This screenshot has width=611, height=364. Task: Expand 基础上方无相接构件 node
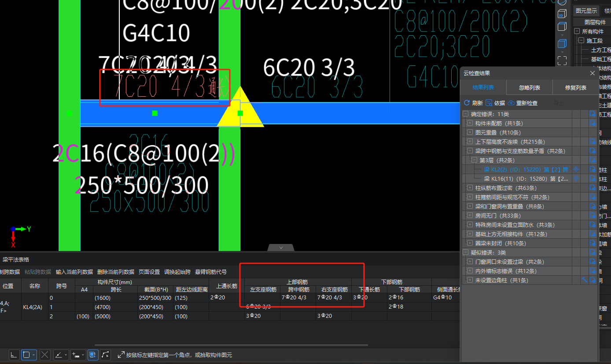pos(470,234)
